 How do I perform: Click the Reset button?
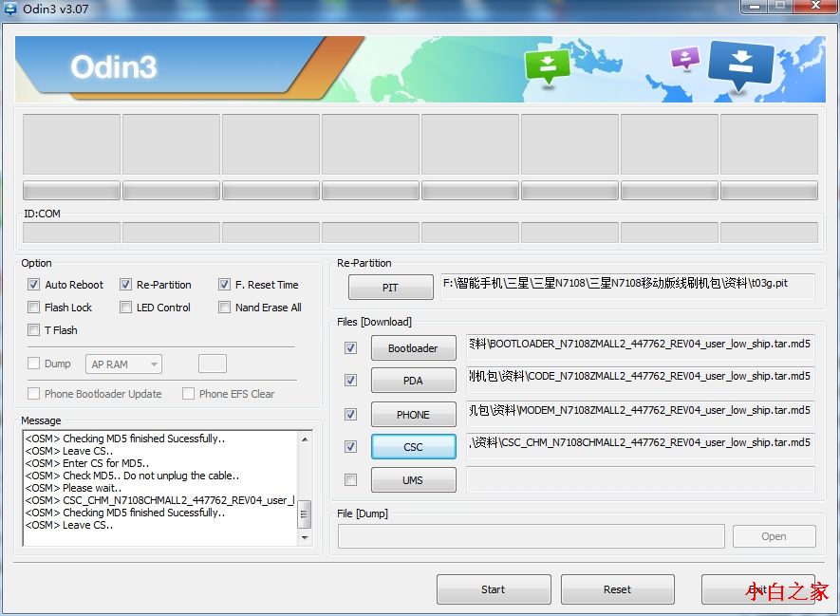coord(618,589)
